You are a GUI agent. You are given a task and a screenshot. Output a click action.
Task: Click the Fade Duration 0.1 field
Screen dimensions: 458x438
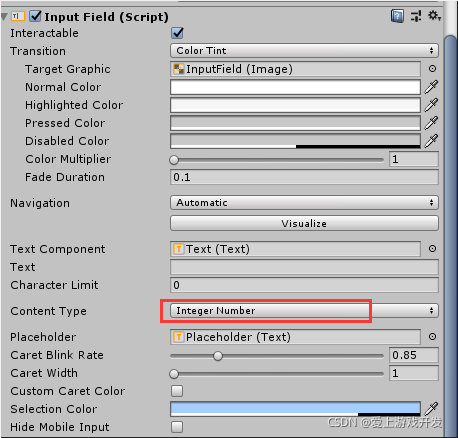pyautogui.click(x=304, y=177)
